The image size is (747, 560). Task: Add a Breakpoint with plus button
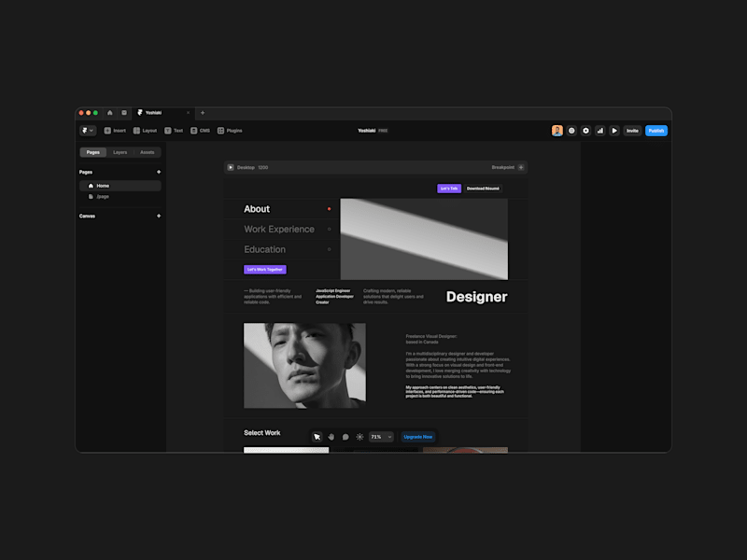pyautogui.click(x=521, y=168)
